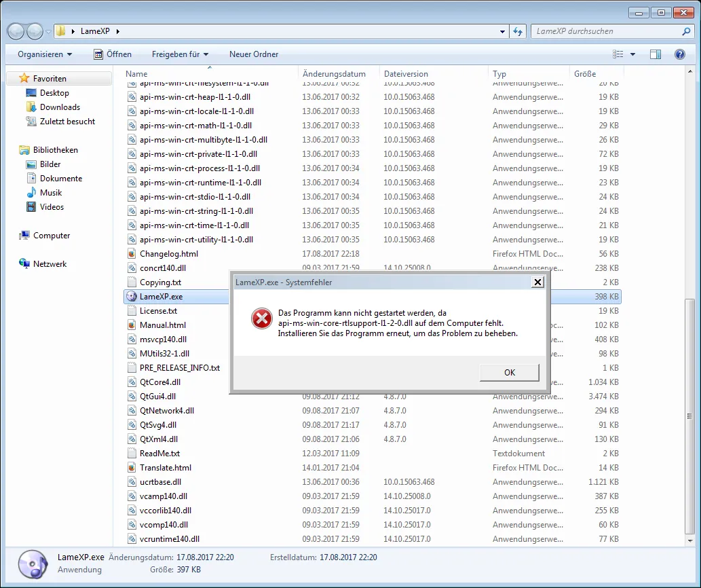Toggle the preview pane icon

point(656,54)
